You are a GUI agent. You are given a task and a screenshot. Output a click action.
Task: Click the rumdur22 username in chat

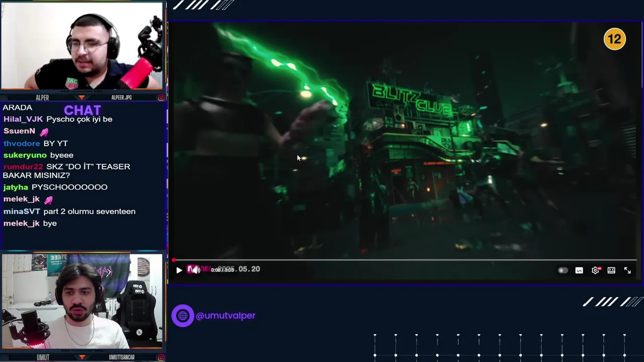point(23,166)
